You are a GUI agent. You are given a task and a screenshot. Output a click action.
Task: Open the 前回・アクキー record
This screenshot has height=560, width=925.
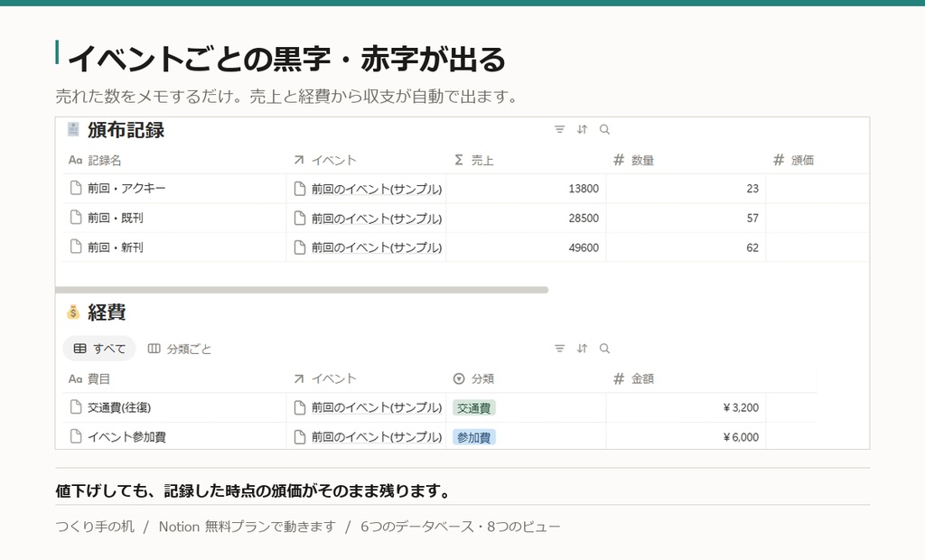tap(126, 188)
